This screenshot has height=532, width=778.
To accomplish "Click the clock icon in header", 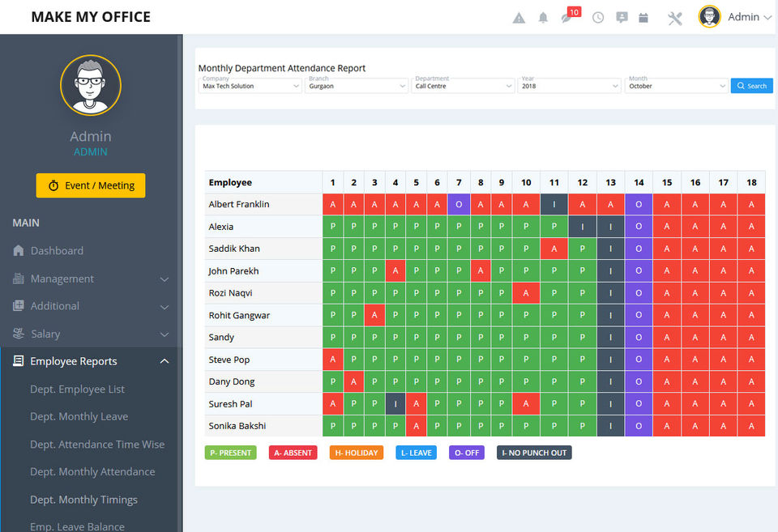I will (598, 18).
